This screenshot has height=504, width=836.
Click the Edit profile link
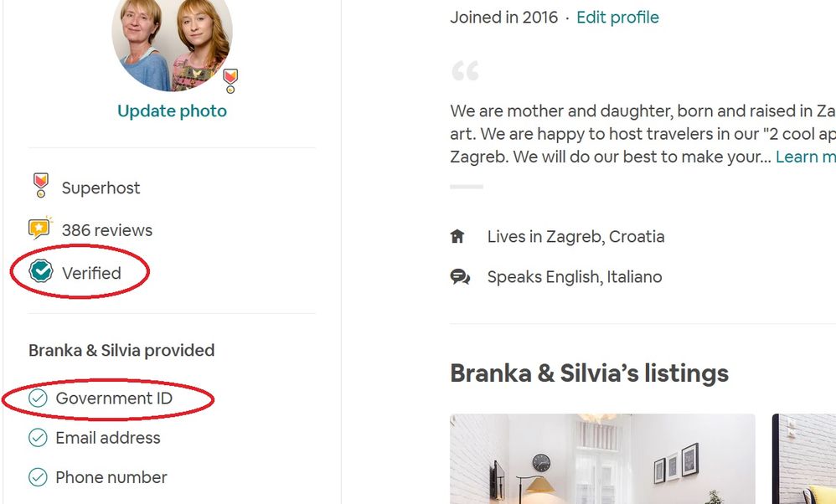coord(617,17)
